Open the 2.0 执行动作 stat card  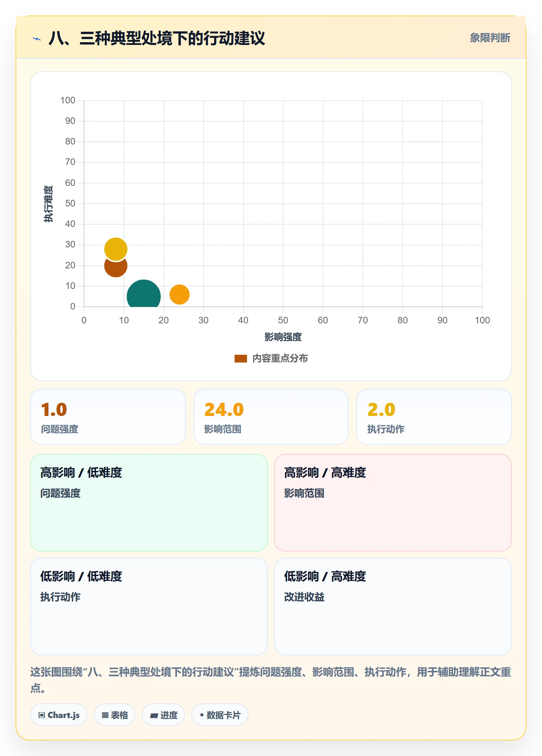point(434,417)
